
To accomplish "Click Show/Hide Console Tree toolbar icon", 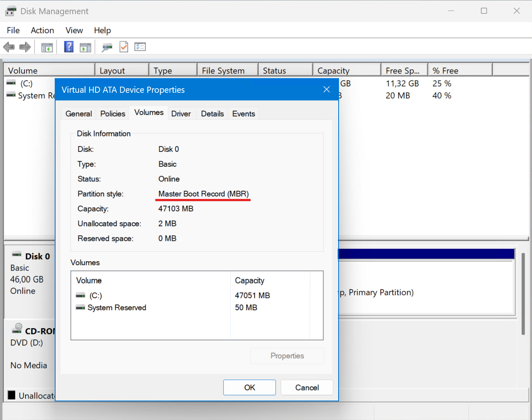I will [47, 47].
